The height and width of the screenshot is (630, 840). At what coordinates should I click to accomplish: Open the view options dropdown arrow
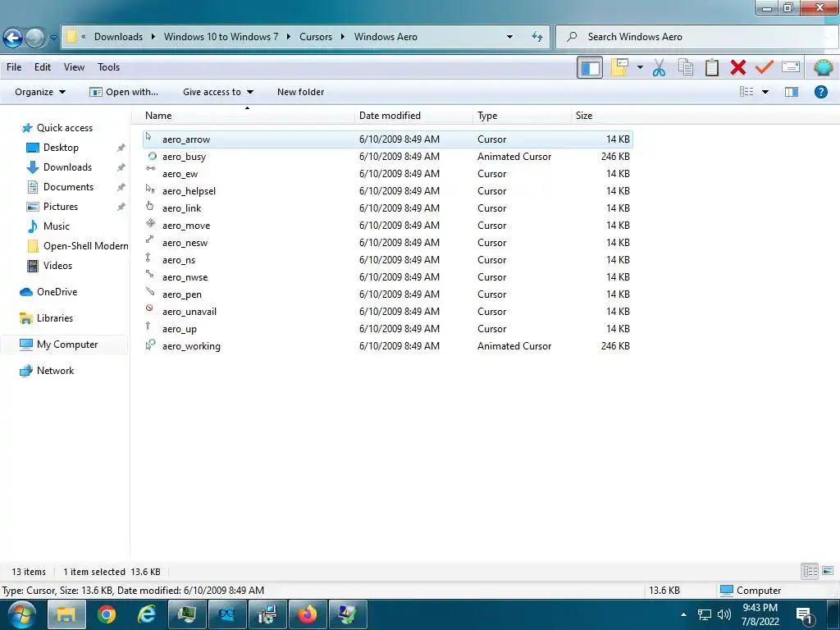[765, 92]
